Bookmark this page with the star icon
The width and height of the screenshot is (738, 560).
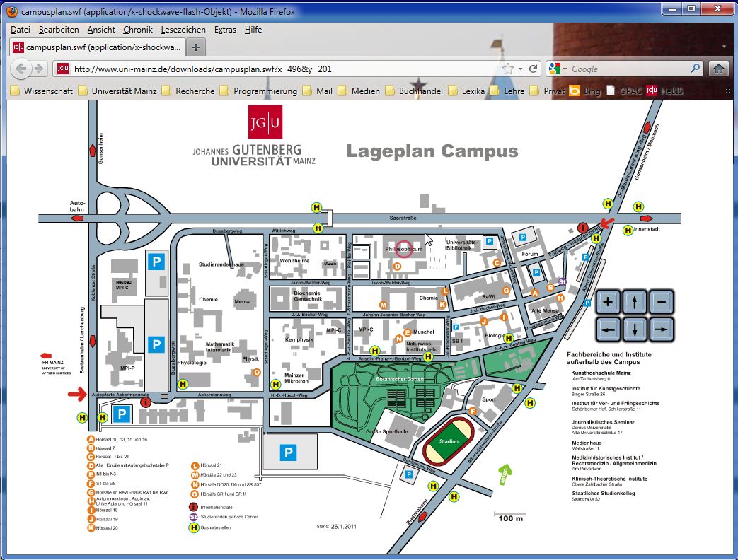click(508, 69)
